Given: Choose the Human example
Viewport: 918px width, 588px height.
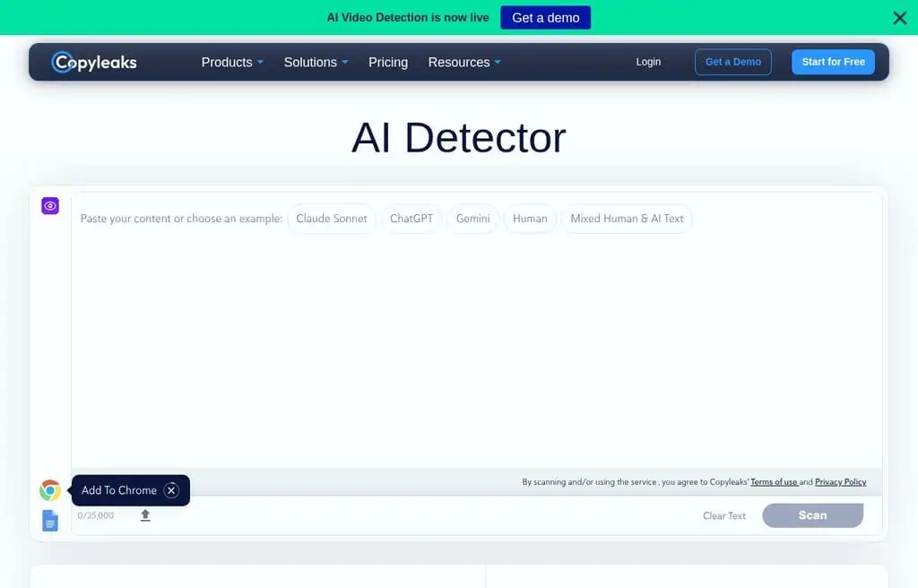Looking at the screenshot, I should click(530, 219).
